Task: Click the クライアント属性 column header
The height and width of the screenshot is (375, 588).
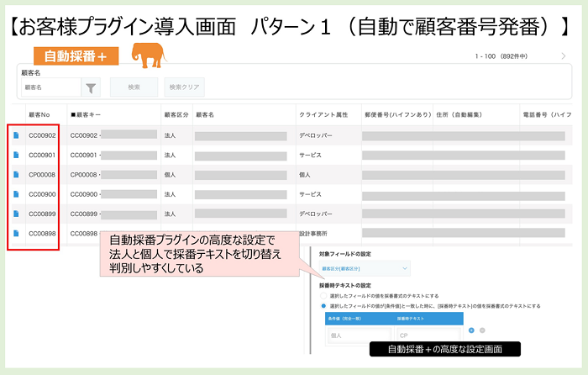Action: pos(323,114)
